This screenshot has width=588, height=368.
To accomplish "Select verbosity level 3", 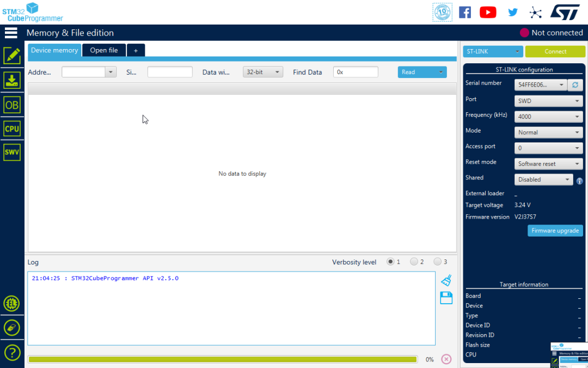I will pos(437,261).
